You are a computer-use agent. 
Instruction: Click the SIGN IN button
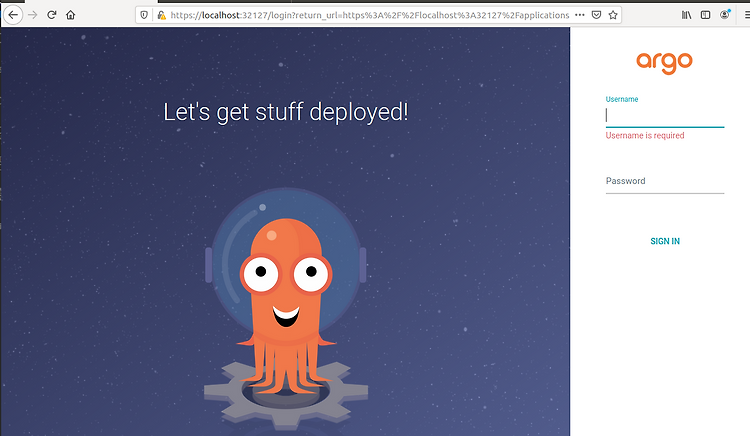point(665,241)
